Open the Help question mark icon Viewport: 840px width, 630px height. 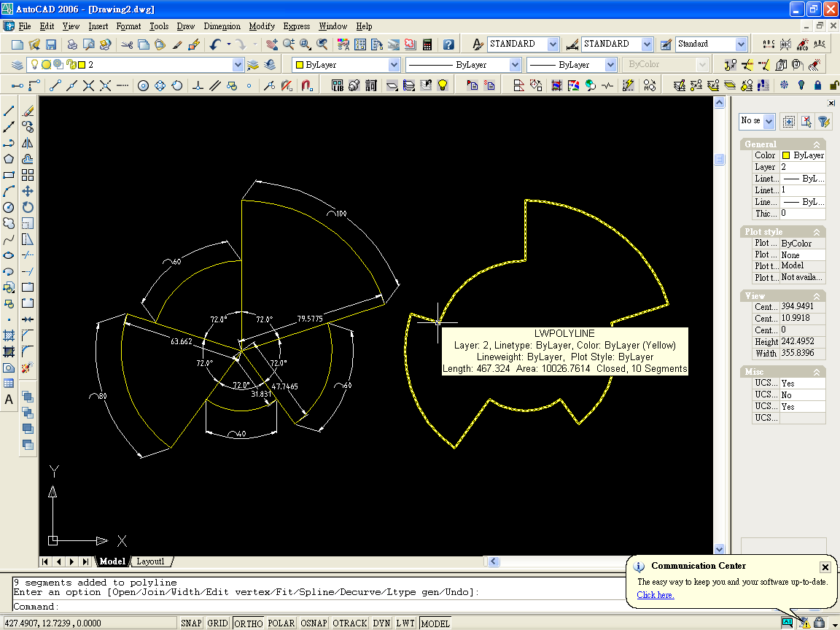click(448, 44)
